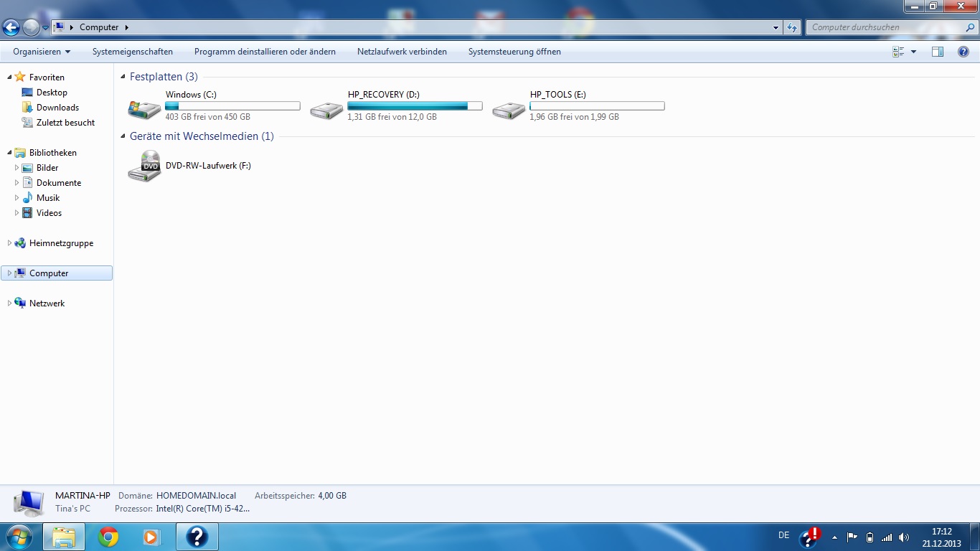
Task: Open Google Chrome from the taskbar
Action: click(108, 537)
